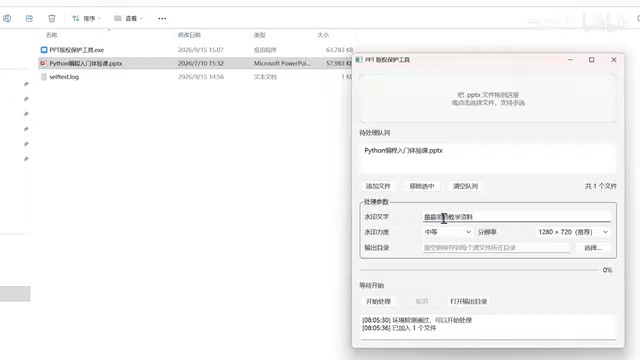Click the selftest.log document icon
640x360 pixels.
(44, 77)
